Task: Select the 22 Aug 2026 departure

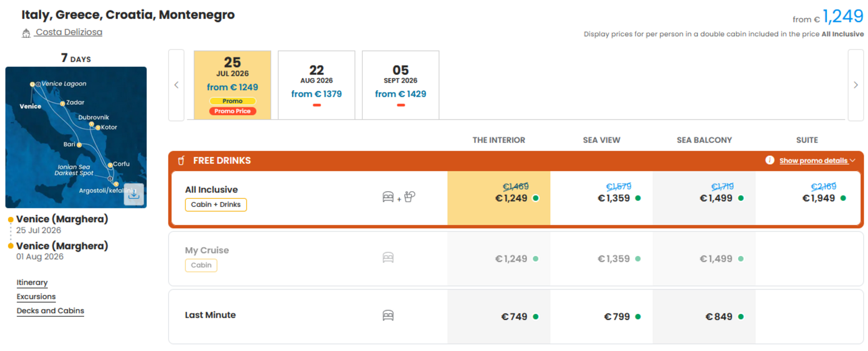Action: point(316,85)
